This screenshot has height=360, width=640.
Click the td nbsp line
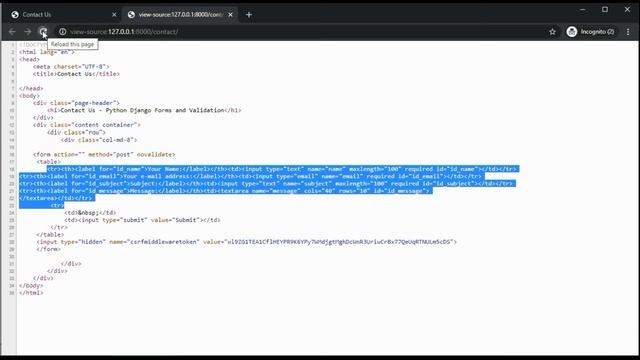click(x=90, y=213)
